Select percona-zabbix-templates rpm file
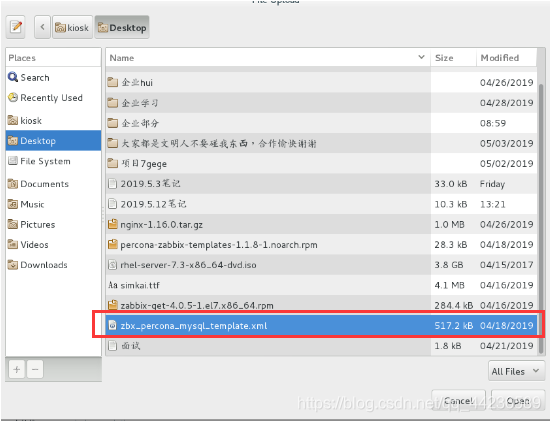The image size is (551, 422). pyautogui.click(x=321, y=245)
